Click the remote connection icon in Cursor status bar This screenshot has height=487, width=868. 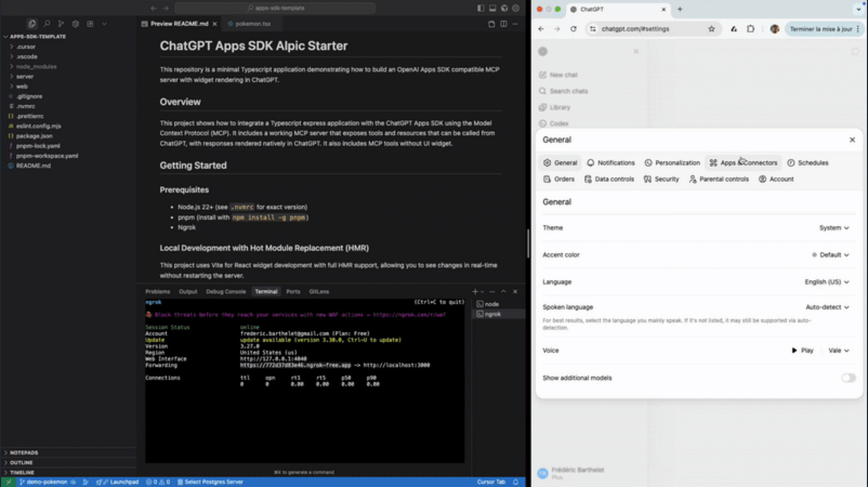tap(8, 482)
